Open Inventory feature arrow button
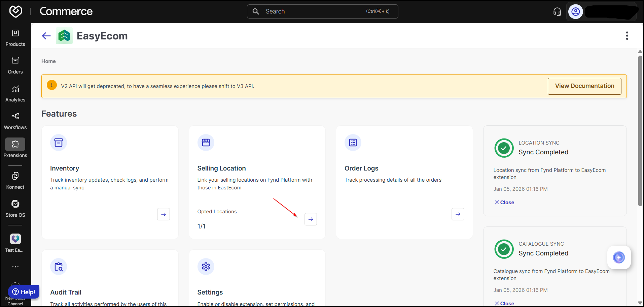The height and width of the screenshot is (307, 644). point(164,214)
